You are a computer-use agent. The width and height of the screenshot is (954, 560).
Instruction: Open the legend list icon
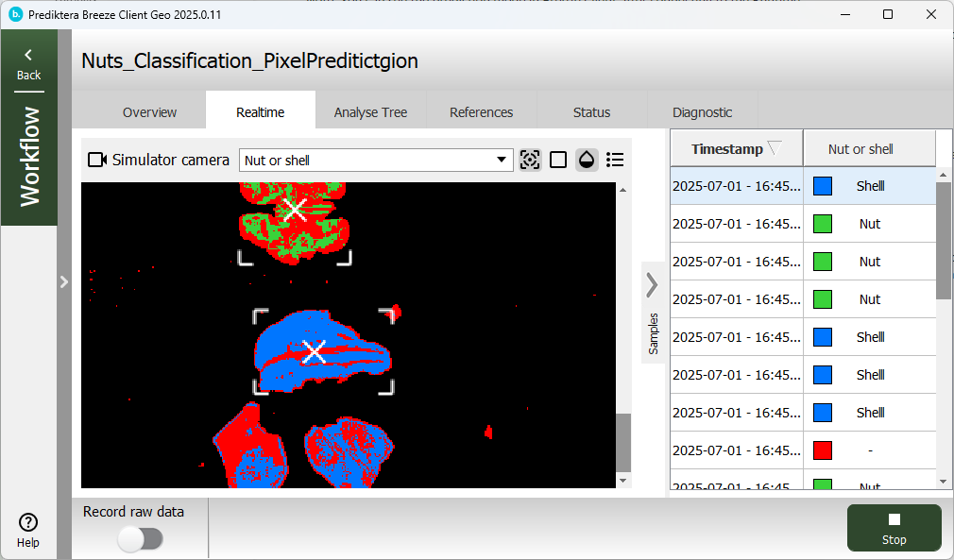pos(615,160)
